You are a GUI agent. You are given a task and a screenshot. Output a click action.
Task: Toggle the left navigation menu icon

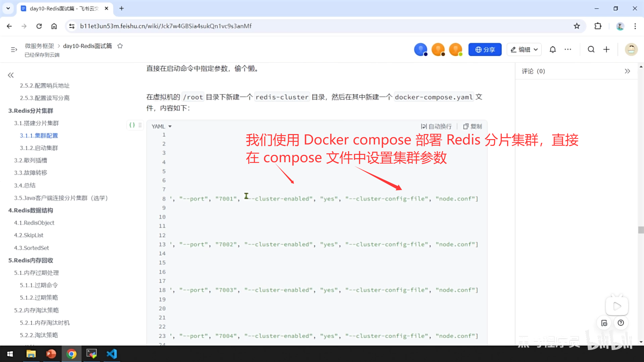pos(14,50)
